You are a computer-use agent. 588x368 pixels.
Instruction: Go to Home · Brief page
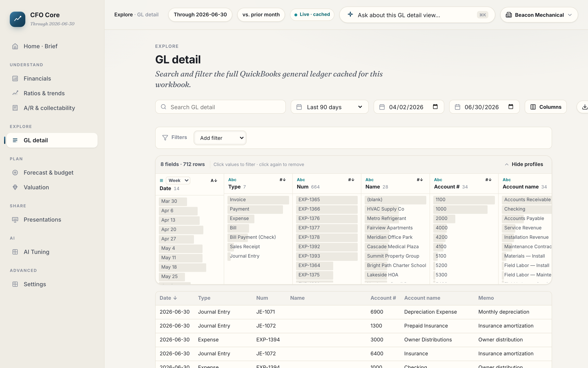[52, 46]
